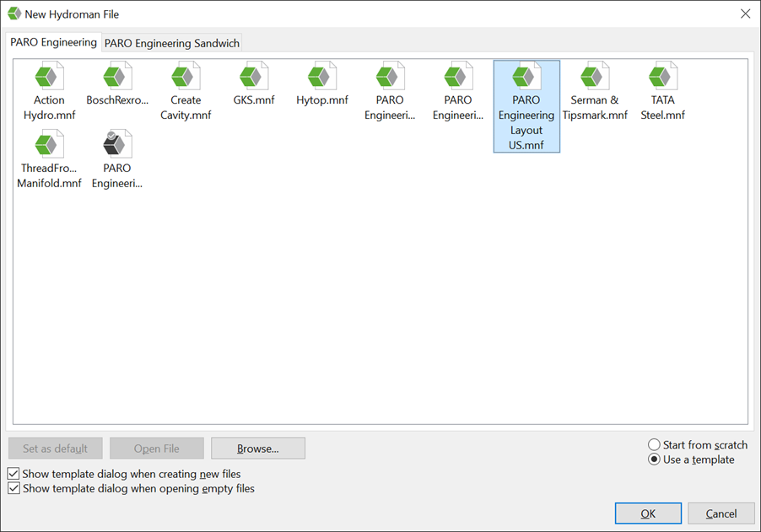
Task: Select the TATA Steel.mnf template
Action: point(663,91)
